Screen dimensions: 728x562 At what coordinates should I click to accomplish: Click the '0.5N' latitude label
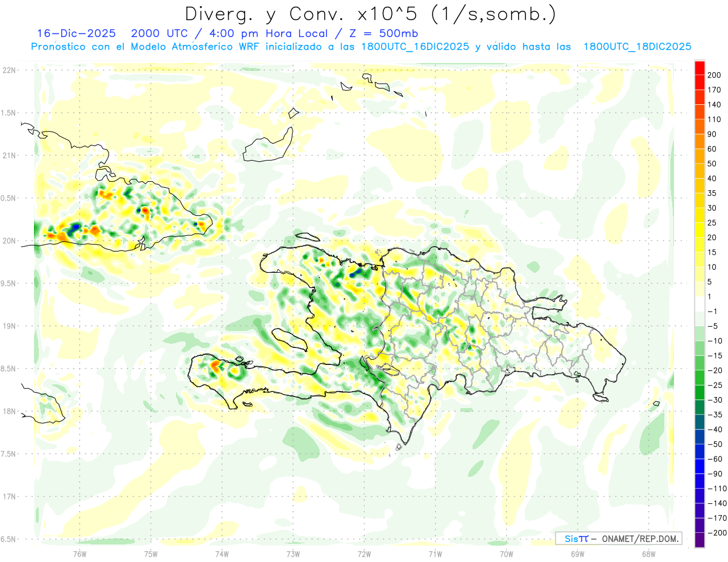8,198
